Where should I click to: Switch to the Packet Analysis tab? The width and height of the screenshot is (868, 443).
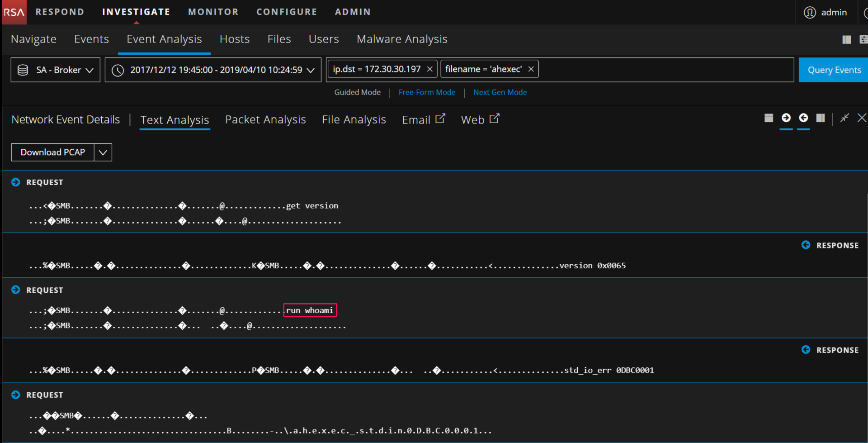click(265, 119)
